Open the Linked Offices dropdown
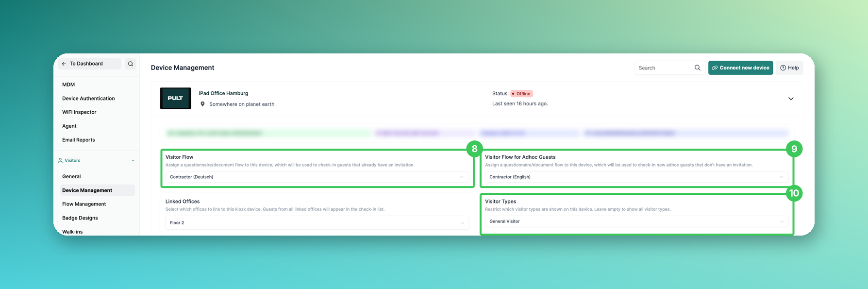Image resolution: width=868 pixels, height=289 pixels. coord(317,222)
